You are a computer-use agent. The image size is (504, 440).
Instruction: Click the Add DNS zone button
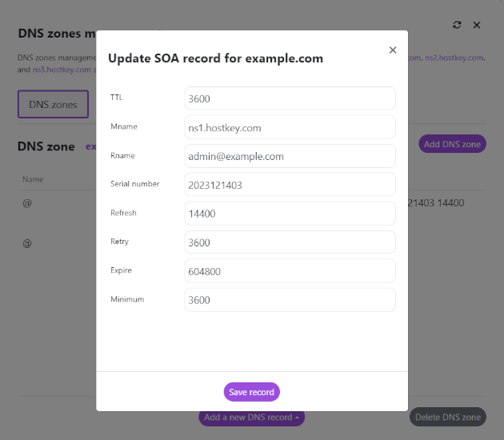coord(452,144)
